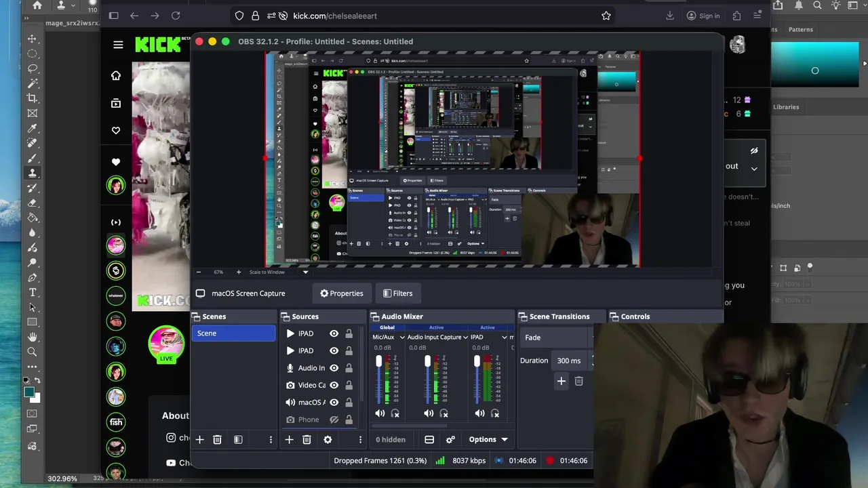The image size is (868, 488).
Task: Open source Properties button
Action: tap(342, 293)
